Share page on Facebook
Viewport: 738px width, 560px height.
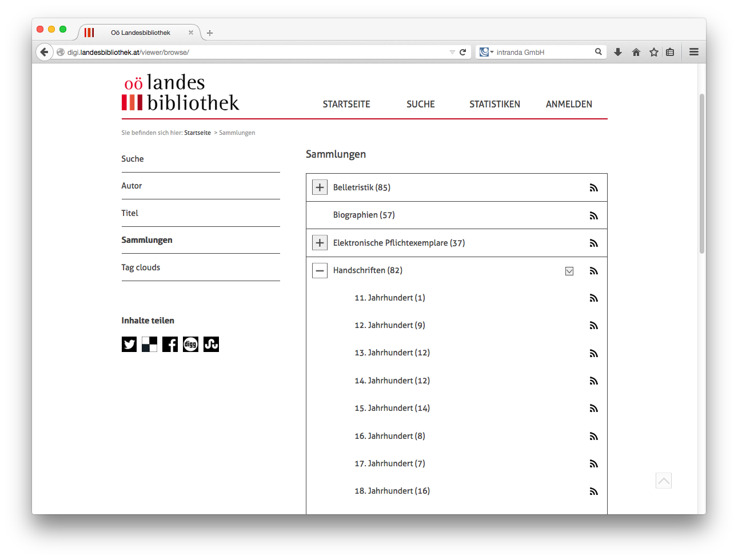(x=170, y=344)
